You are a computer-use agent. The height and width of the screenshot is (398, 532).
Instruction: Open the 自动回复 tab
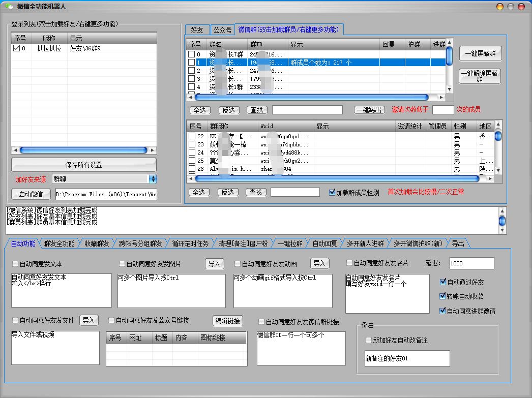324,243
